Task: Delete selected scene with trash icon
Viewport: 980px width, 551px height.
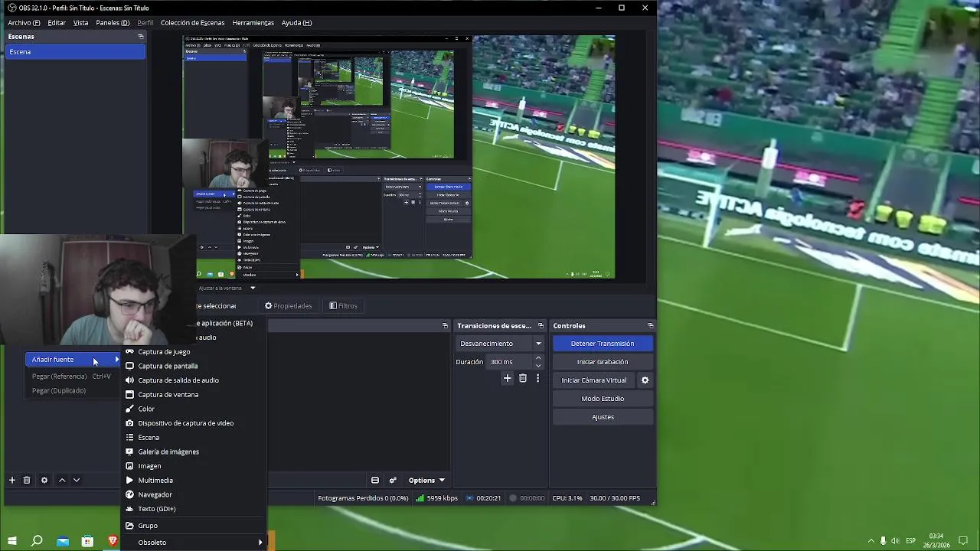Action: (27, 481)
